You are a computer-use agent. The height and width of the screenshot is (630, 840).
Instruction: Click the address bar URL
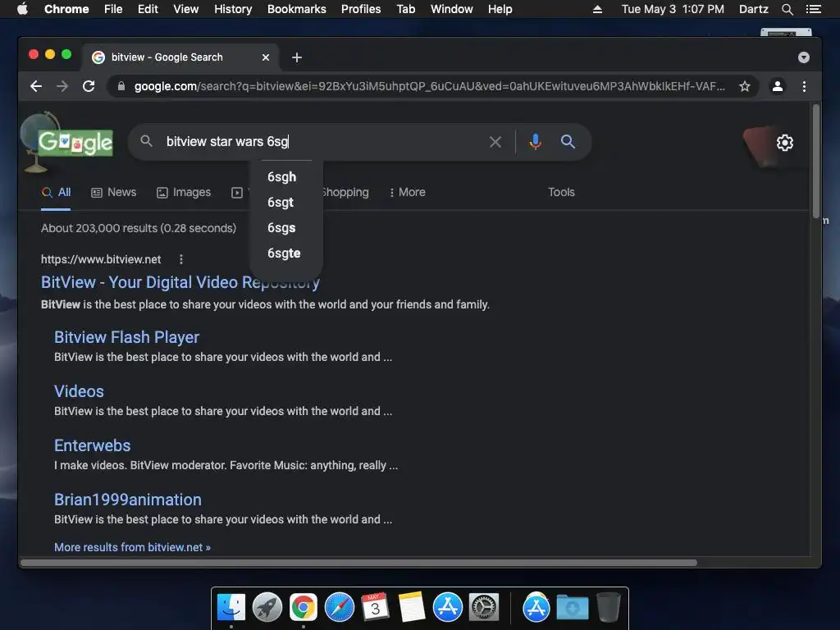[429, 86]
